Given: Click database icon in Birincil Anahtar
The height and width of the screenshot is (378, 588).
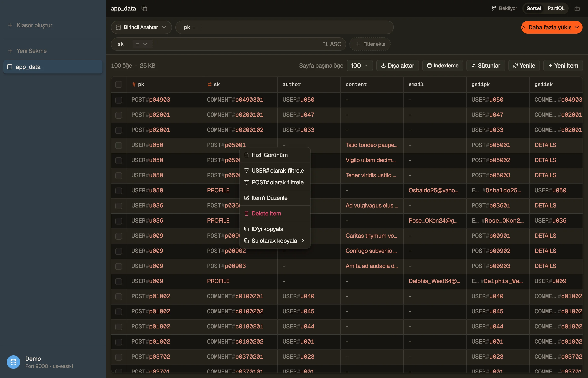Looking at the screenshot, I should (118, 27).
